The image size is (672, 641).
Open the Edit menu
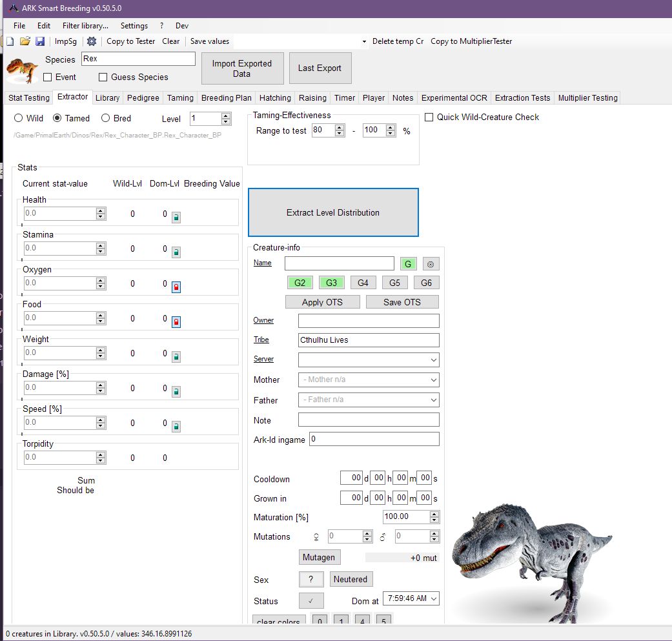pyautogui.click(x=44, y=26)
